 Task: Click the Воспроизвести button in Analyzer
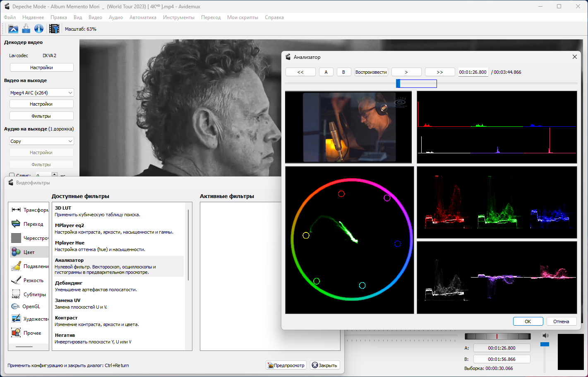[371, 72]
